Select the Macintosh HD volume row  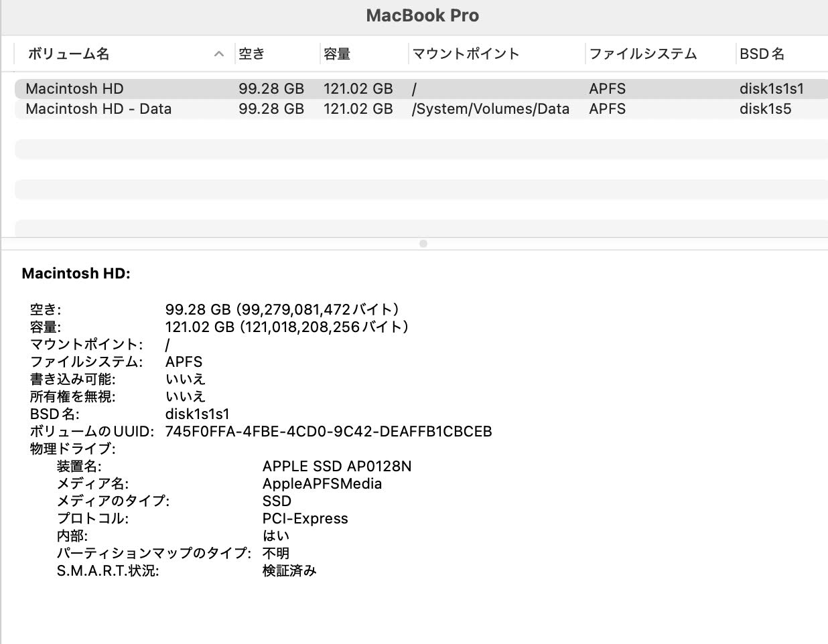point(421,88)
